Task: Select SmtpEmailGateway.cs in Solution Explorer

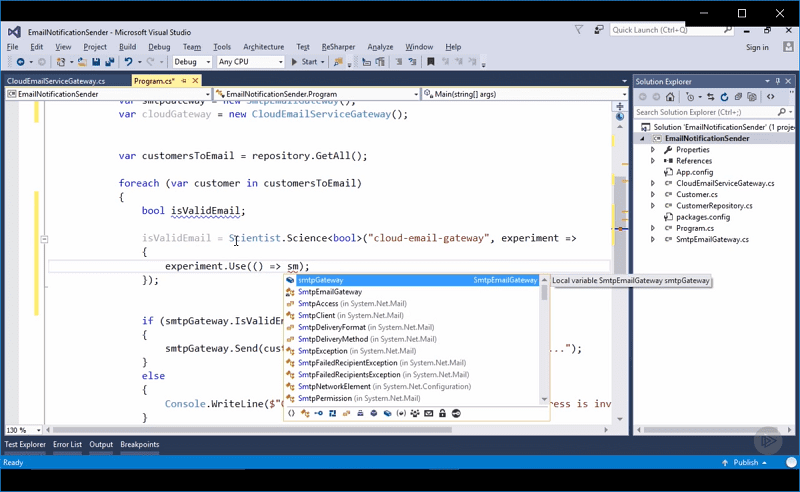Action: [712, 239]
